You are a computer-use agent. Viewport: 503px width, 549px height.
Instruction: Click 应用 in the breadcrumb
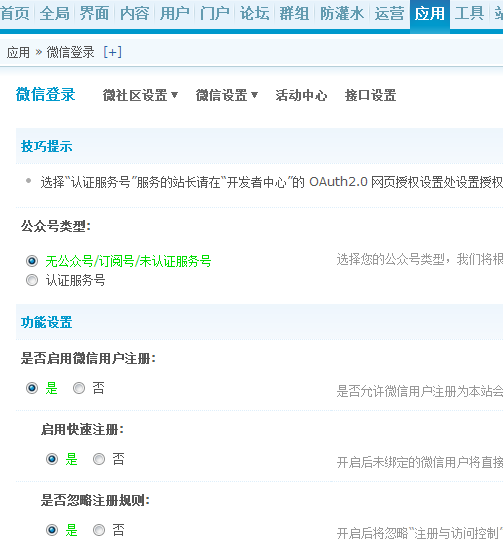(18, 53)
